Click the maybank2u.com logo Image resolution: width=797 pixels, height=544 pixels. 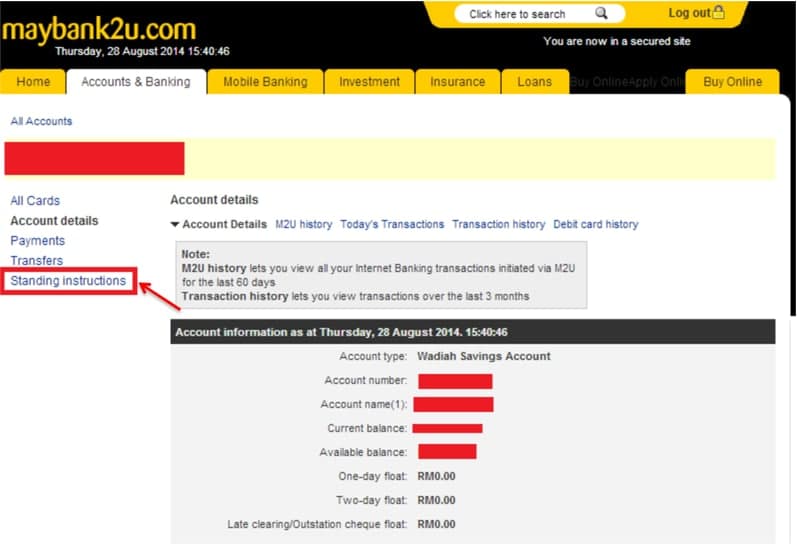point(99,29)
